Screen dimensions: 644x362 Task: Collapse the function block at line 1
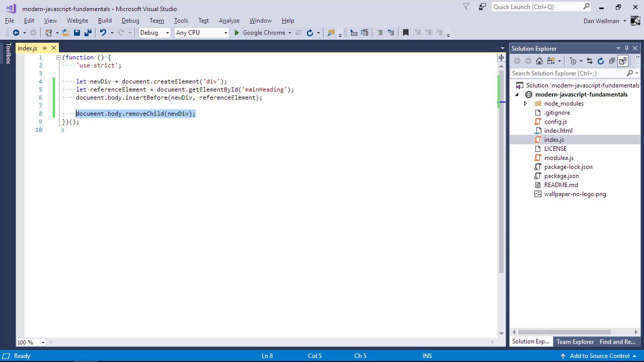58,57
